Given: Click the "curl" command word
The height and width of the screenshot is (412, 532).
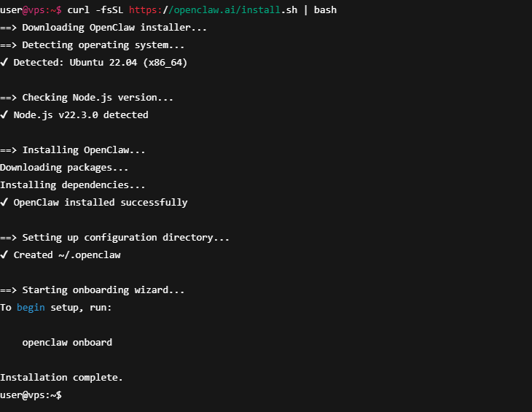Looking at the screenshot, I should 78,10.
